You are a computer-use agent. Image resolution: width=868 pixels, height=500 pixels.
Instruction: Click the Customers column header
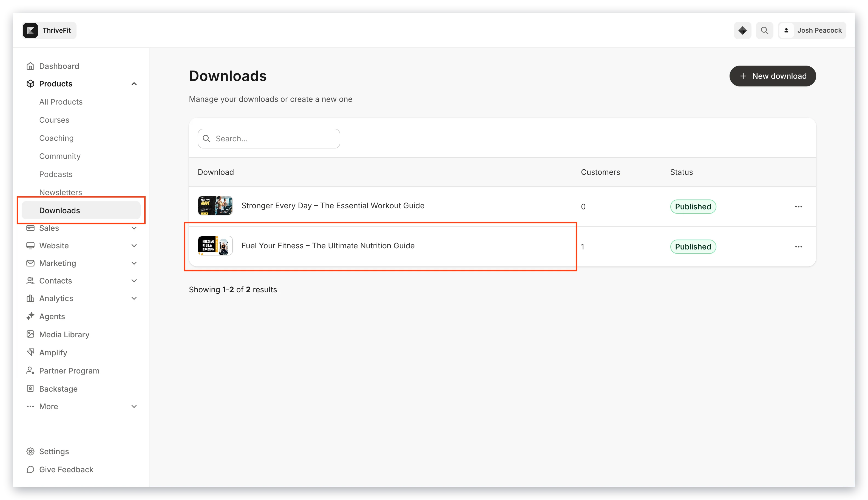coord(600,172)
